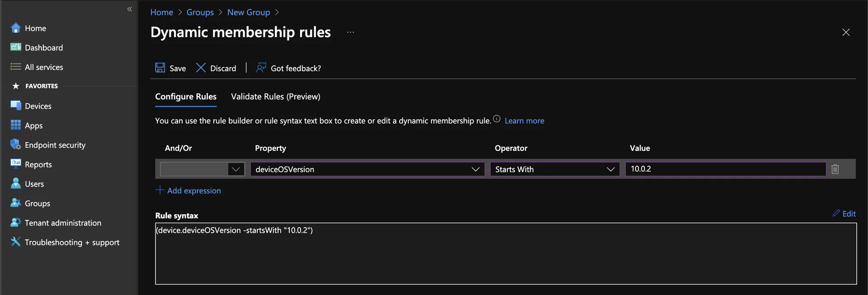Click the Users person icon
This screenshot has height=295, width=868.
(16, 183)
